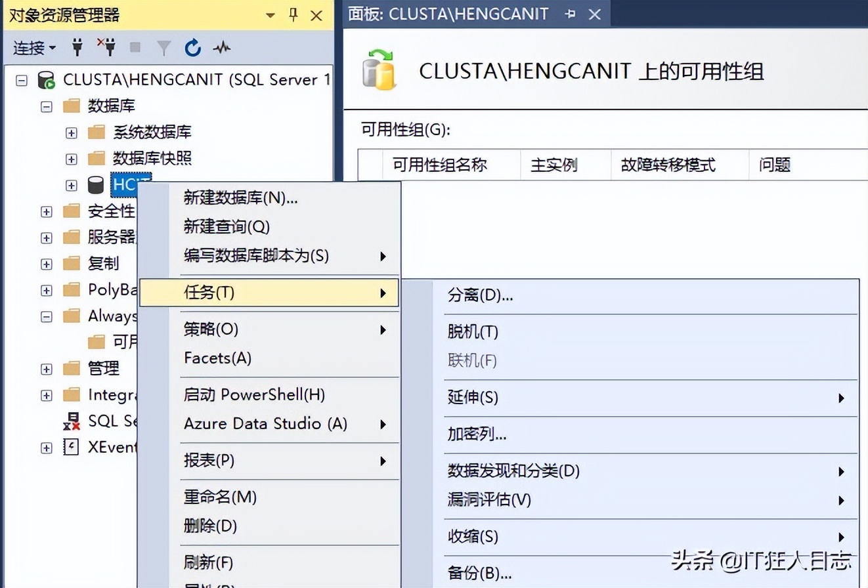Select the 复制 tree item
This screenshot has height=588, width=868.
click(103, 263)
